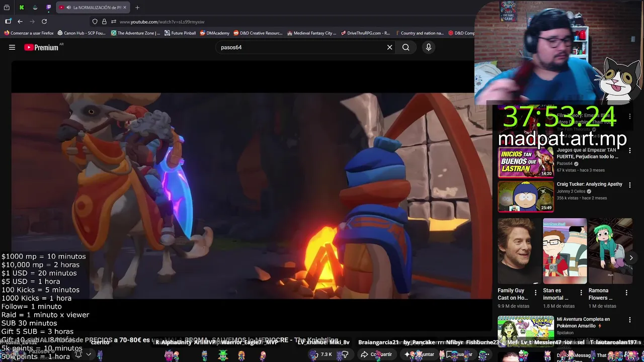Image resolution: width=644 pixels, height=362 pixels.
Task: Show next shorts with right arrow
Action: 631,257
